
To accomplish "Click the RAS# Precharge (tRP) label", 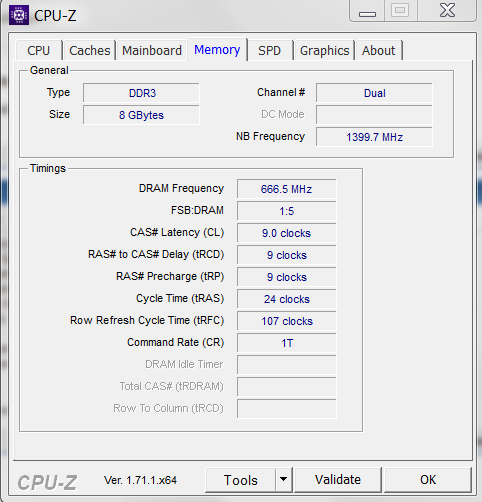I will click(x=170, y=276).
